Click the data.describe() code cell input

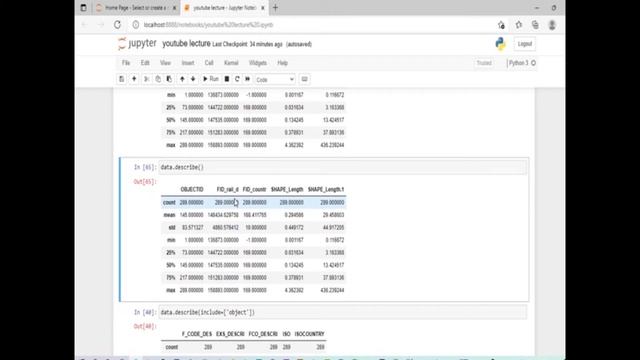click(x=342, y=167)
